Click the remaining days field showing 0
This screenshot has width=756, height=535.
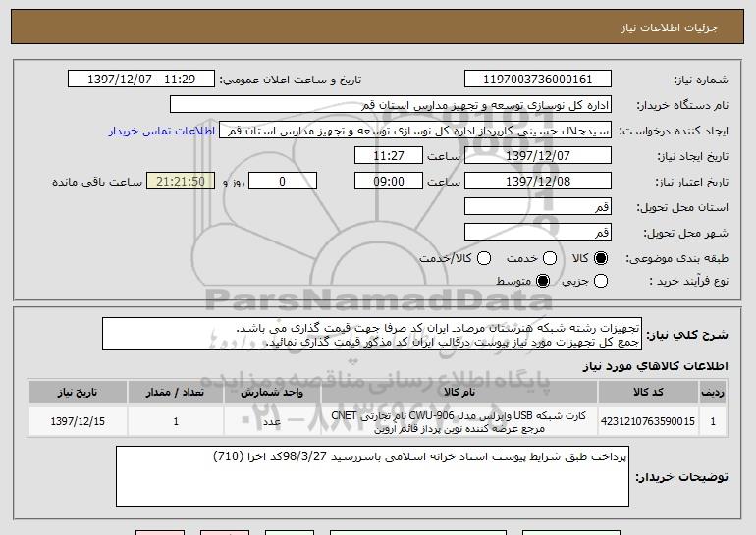point(283,182)
